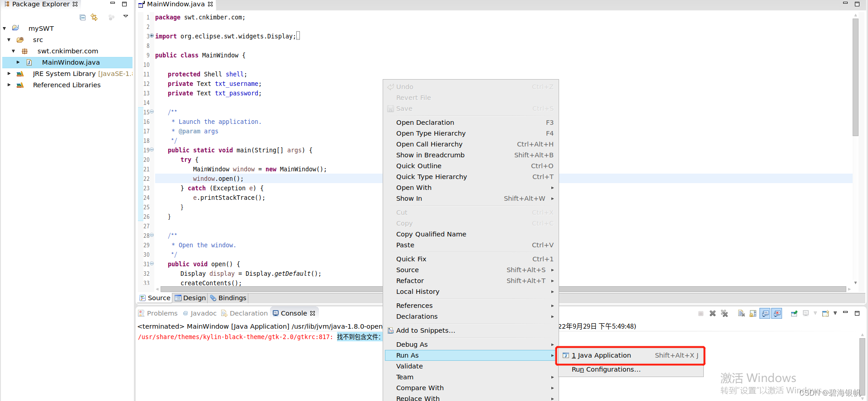The height and width of the screenshot is (401, 868).
Task: Click Remove Launch icon in Console
Action: click(x=712, y=313)
